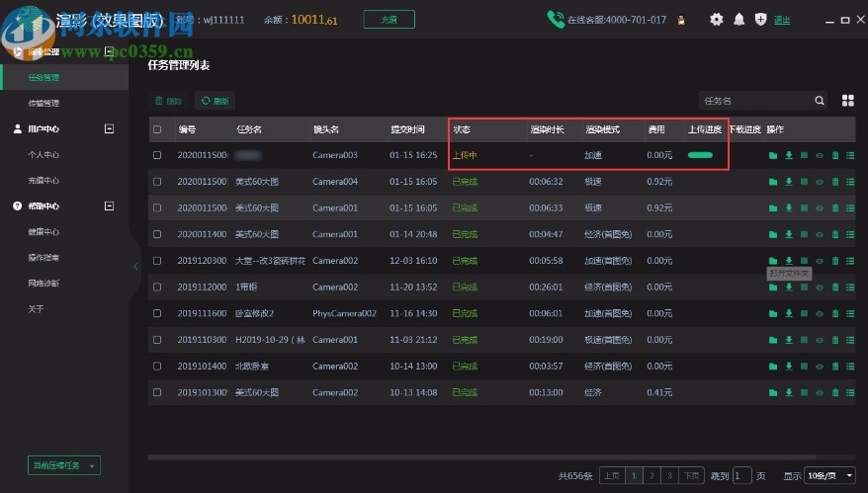Screen dimensions: 868x493
Task: Open 操作指南 help page
Action: [x=43, y=258]
